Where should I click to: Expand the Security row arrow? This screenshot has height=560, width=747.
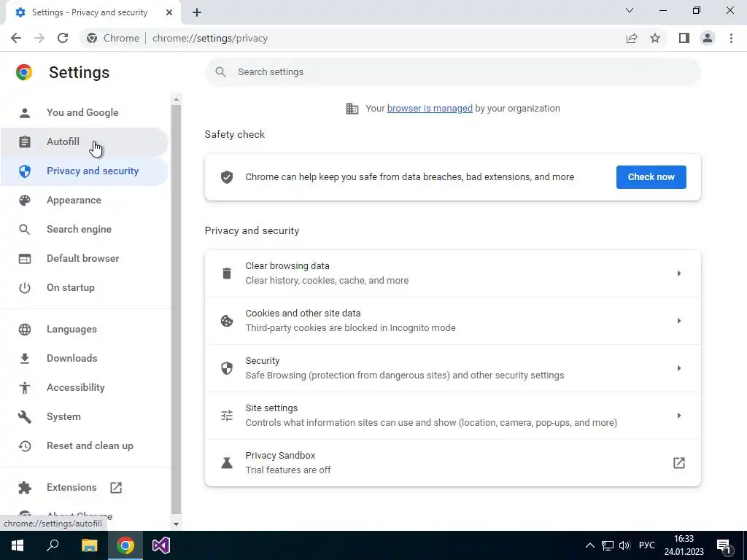click(x=679, y=368)
